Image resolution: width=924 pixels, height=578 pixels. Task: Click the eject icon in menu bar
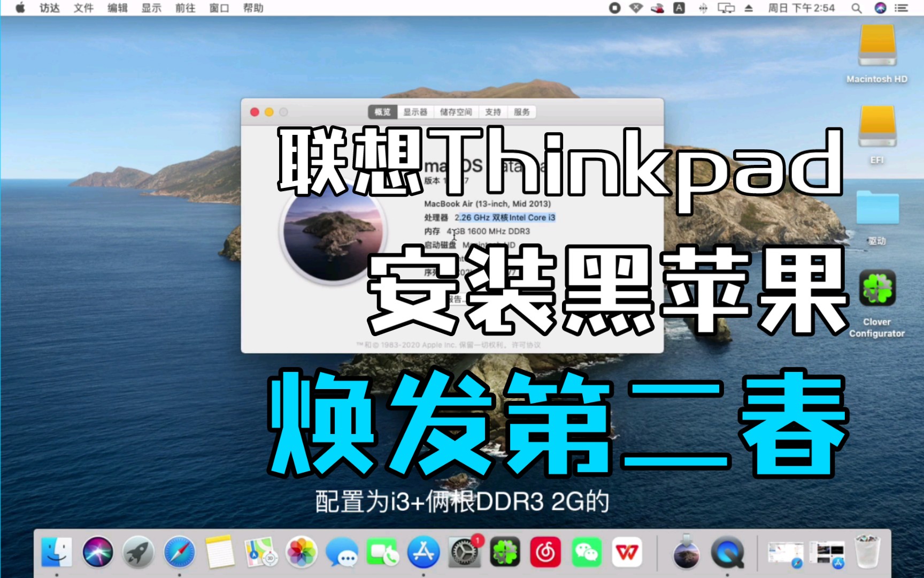[749, 8]
